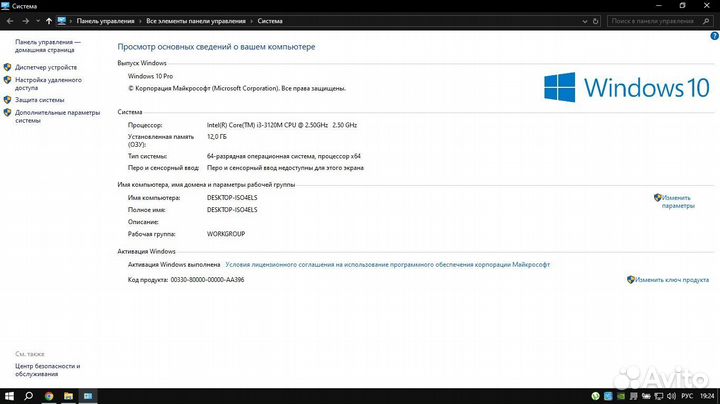Open the flag-shaped tray icon
The width and height of the screenshot is (720, 404).
click(x=634, y=396)
